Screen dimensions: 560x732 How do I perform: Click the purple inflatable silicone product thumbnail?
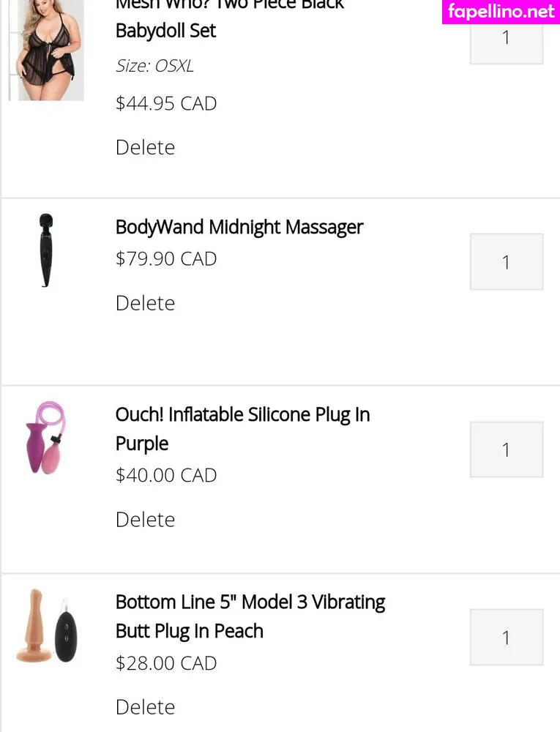pos(46,437)
